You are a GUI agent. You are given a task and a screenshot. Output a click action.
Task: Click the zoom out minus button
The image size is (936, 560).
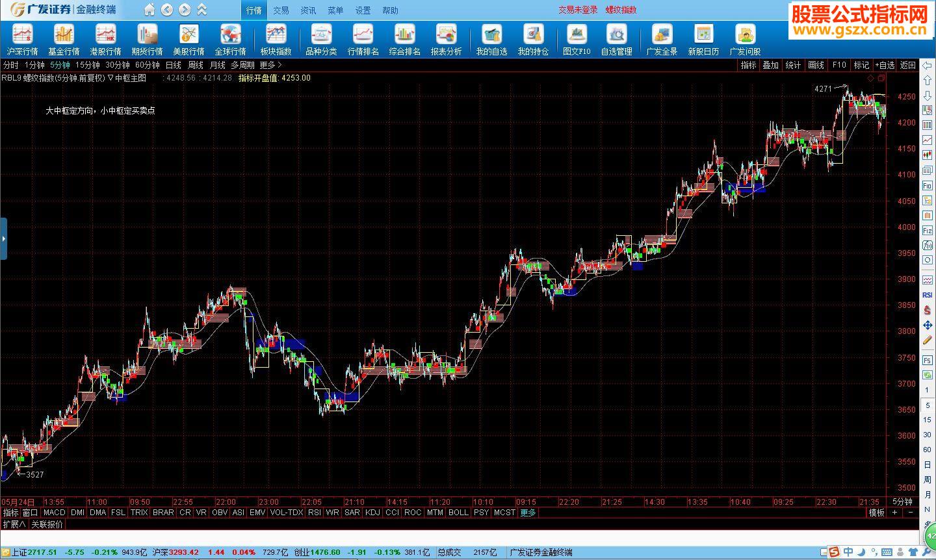coord(910,513)
